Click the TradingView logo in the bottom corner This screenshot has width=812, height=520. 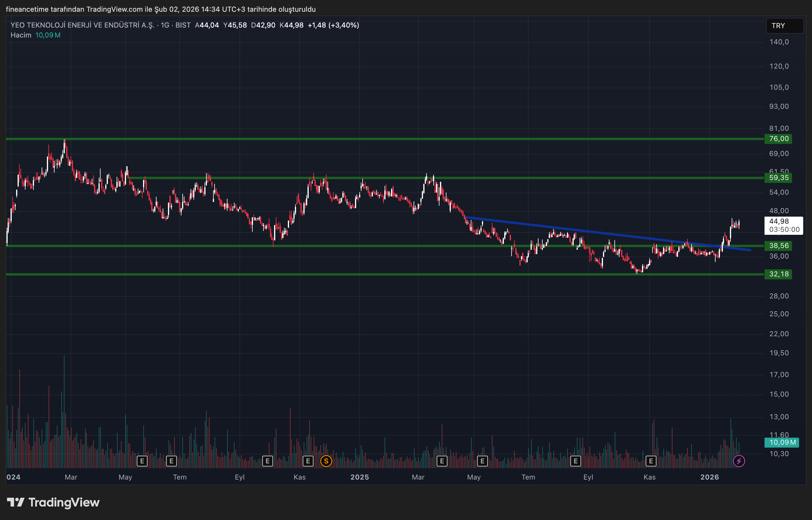[x=54, y=502]
